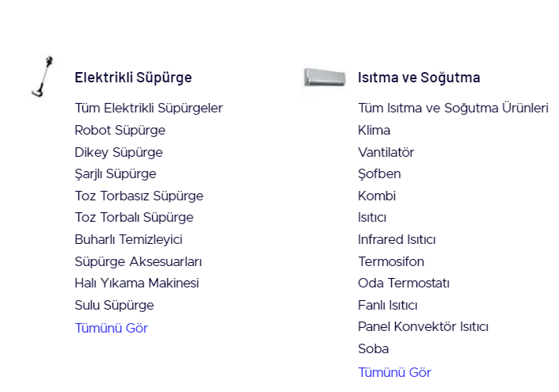
Task: Open Kombi category
Action: pos(377,196)
